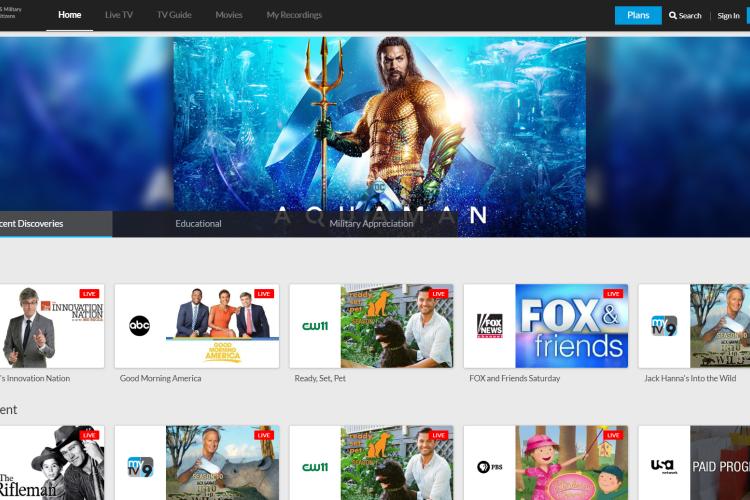750x500 pixels.
Task: Click the ABC network logo
Action: (140, 326)
